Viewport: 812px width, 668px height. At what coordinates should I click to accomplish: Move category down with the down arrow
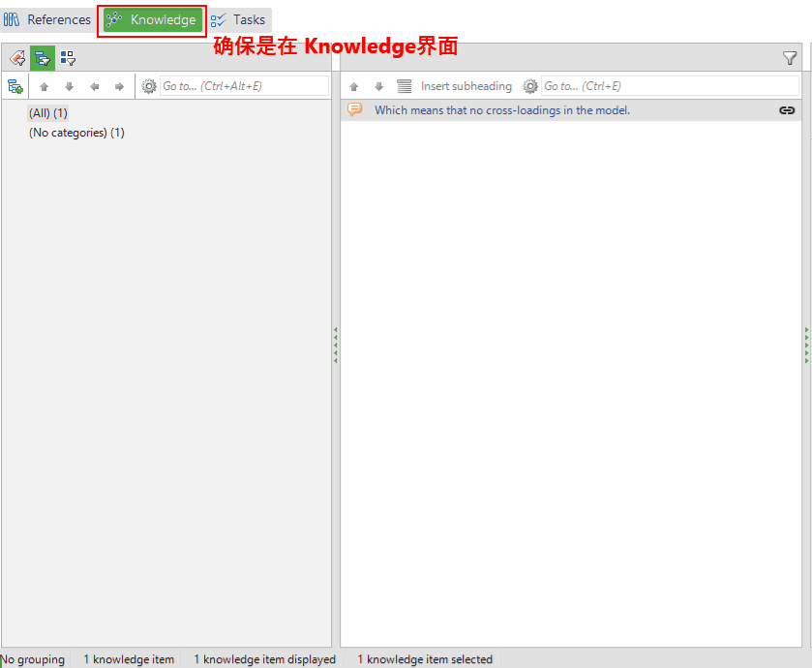[x=69, y=86]
